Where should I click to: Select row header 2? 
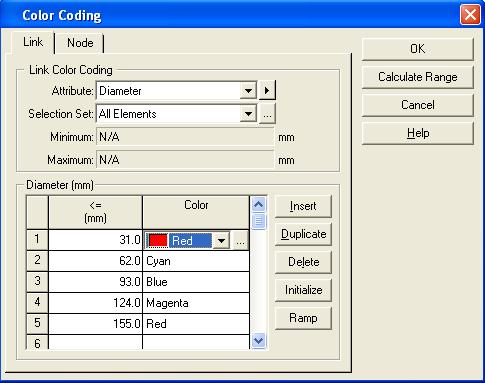[37, 261]
